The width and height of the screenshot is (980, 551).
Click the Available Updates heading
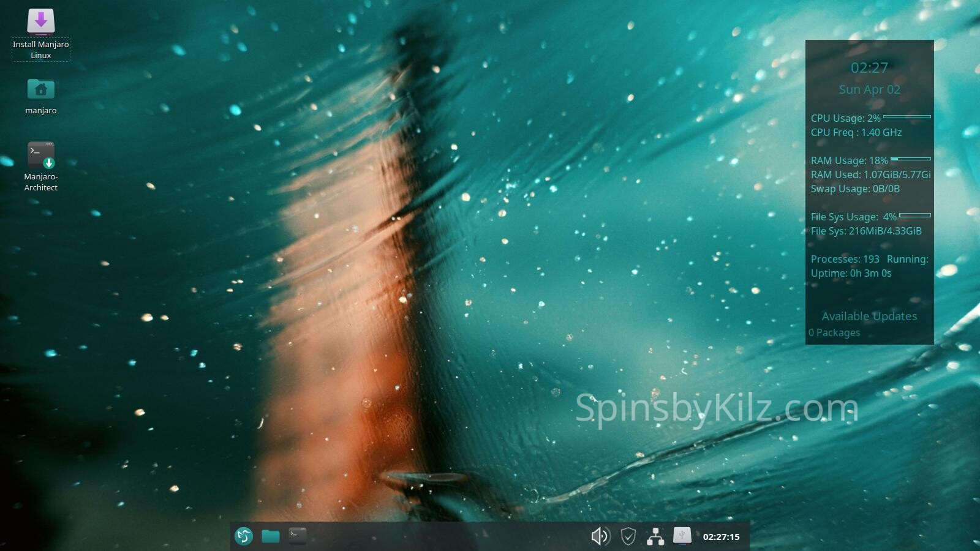[869, 317]
